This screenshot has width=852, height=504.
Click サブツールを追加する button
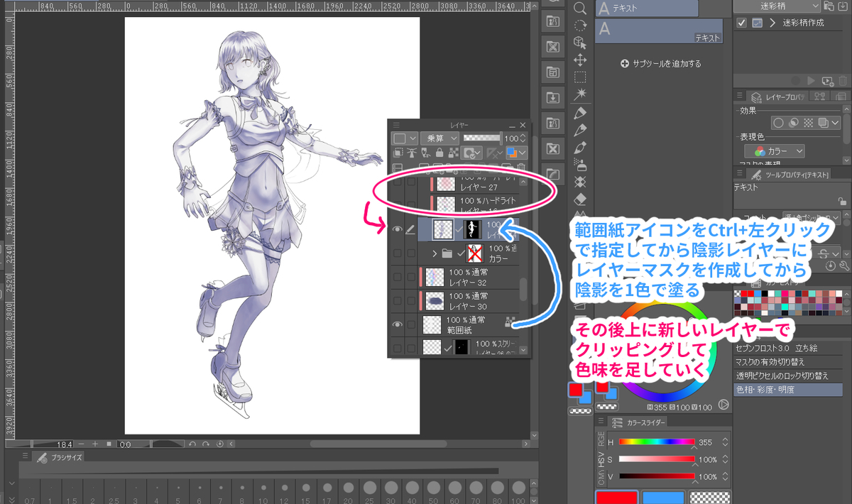660,63
